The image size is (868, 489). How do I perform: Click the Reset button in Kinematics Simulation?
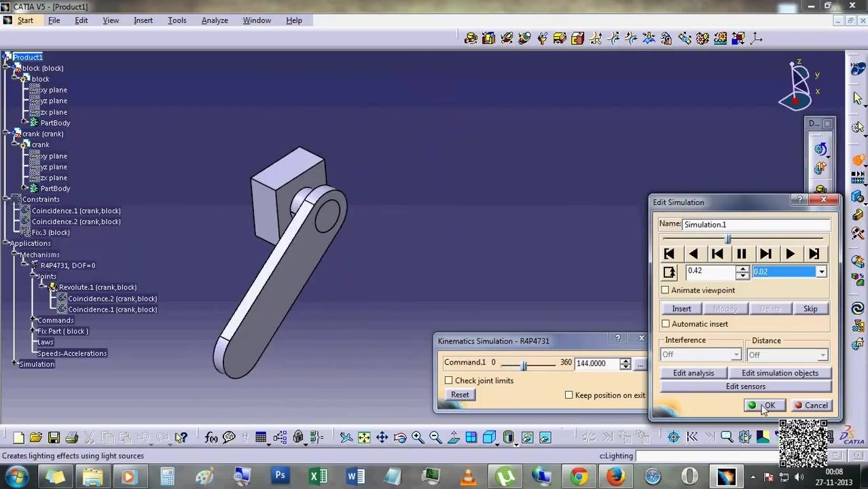coord(460,395)
